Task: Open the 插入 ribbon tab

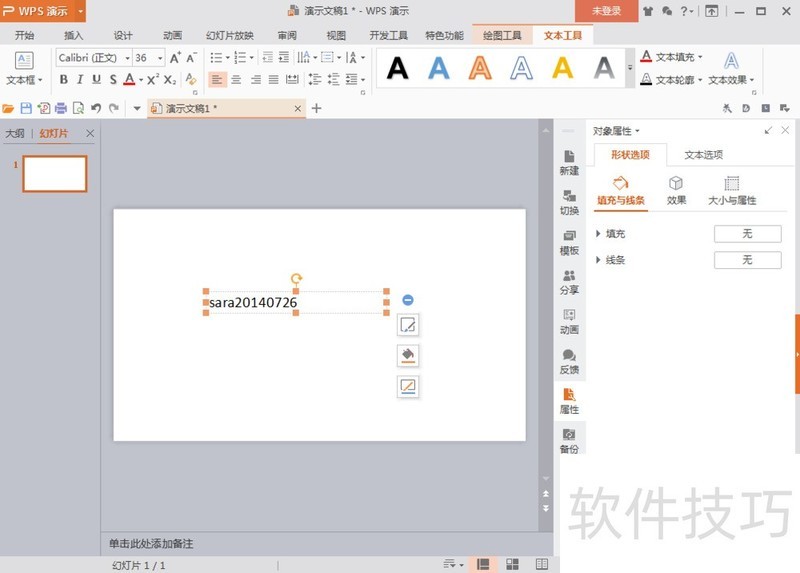Action: pos(73,35)
